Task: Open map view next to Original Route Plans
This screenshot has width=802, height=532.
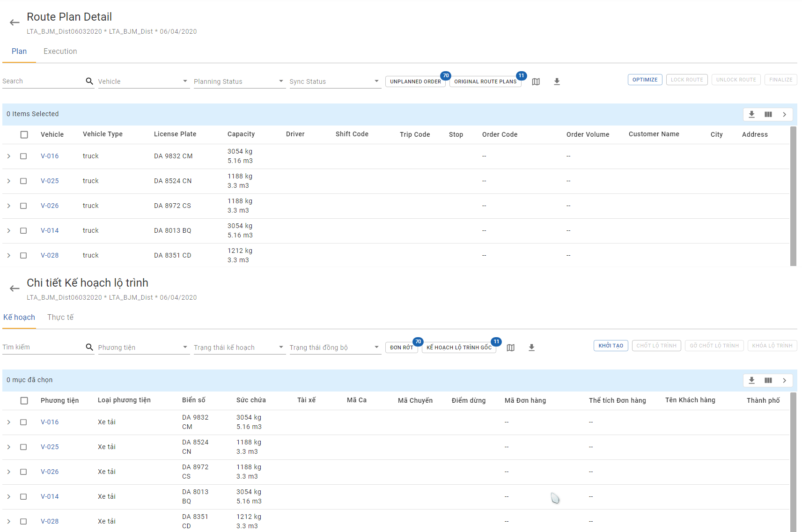Action: pyautogui.click(x=536, y=81)
